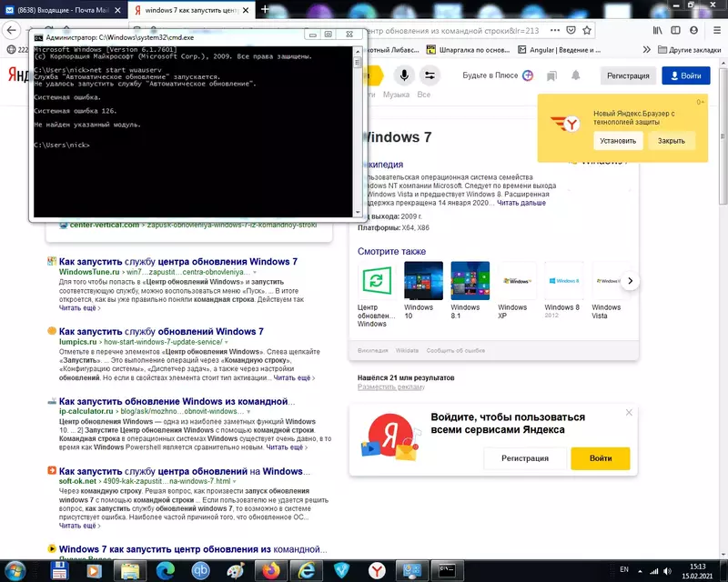
Task: Open Yandex search settings sliders icon
Action: pos(430,75)
